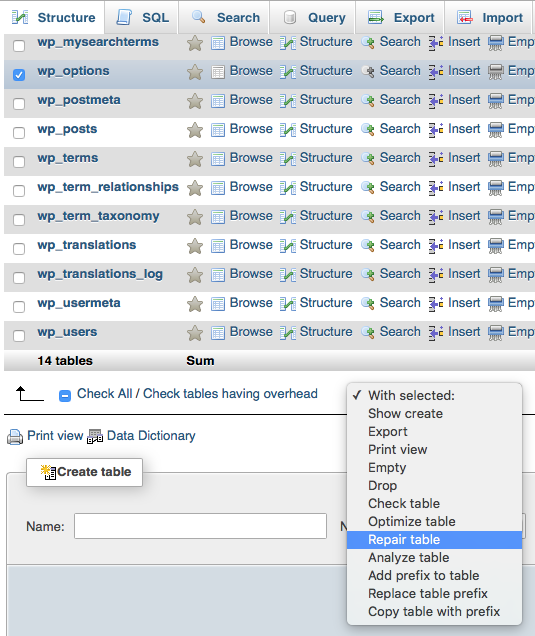Screen dimensions: 535x636
Task: Click Check All link
Action: coord(105,393)
